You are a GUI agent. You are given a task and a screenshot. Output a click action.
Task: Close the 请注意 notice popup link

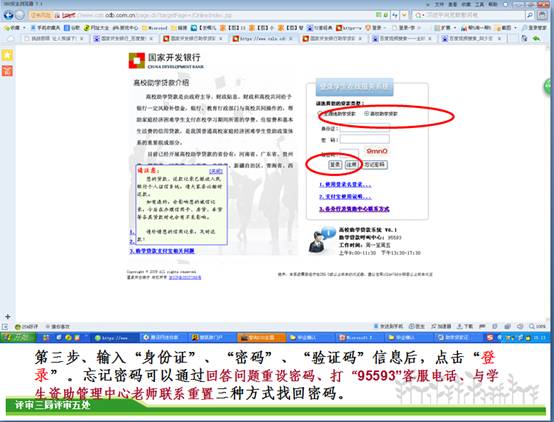[216, 171]
